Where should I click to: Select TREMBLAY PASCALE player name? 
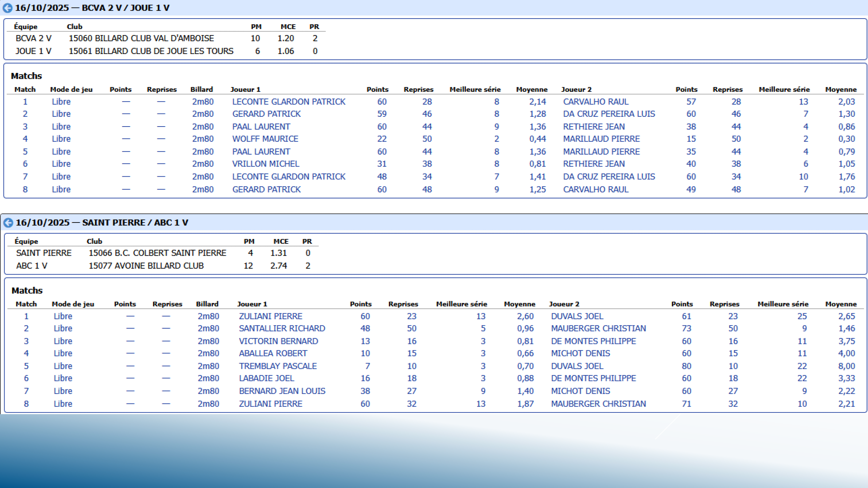click(x=278, y=366)
